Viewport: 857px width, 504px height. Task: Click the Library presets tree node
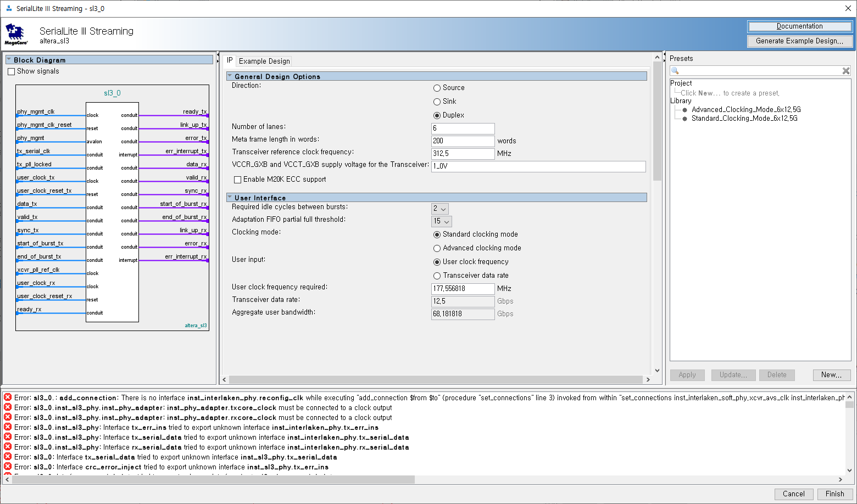(681, 101)
